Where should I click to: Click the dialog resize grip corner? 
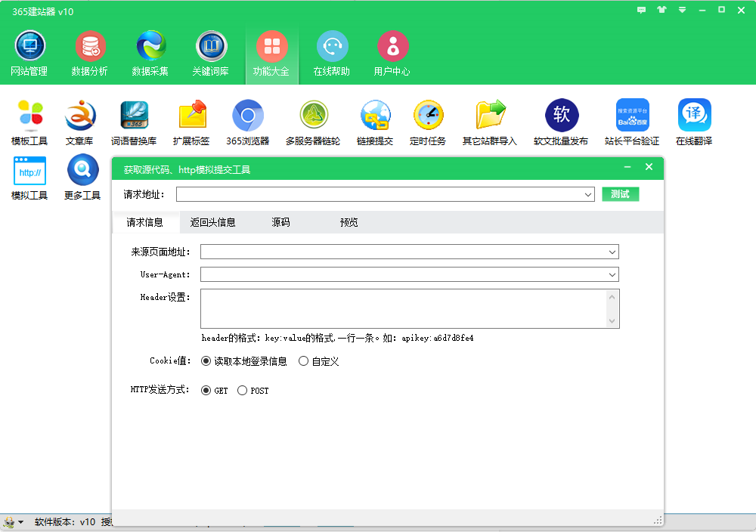click(x=658, y=521)
